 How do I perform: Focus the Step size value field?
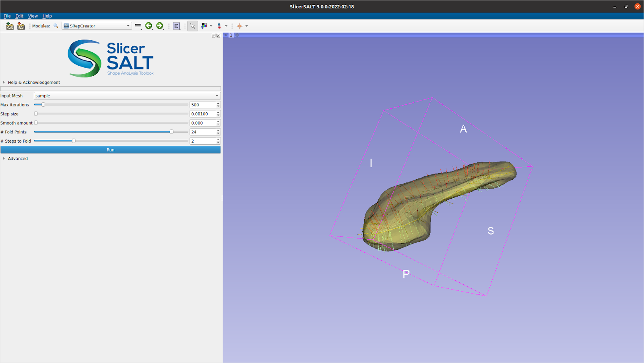pos(203,114)
